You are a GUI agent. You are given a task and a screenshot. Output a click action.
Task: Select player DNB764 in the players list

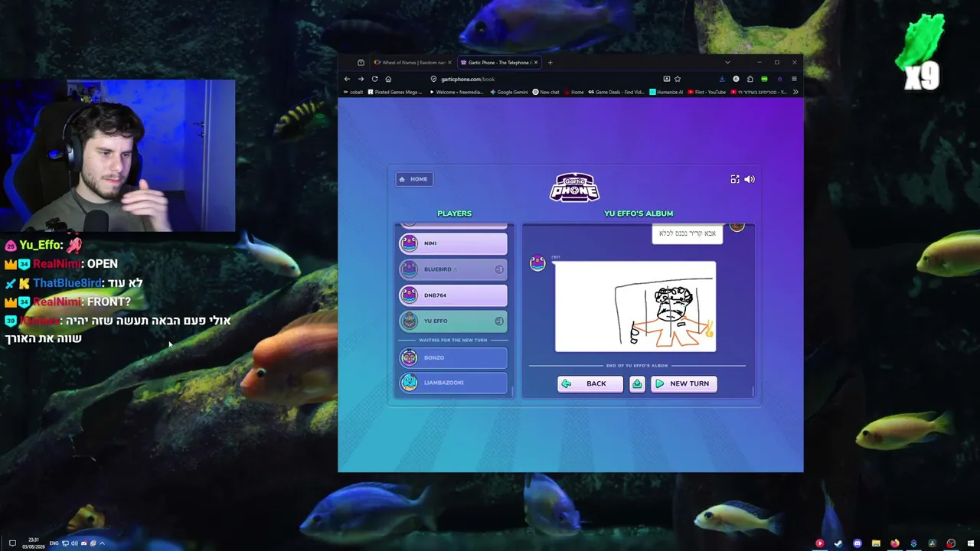click(453, 295)
